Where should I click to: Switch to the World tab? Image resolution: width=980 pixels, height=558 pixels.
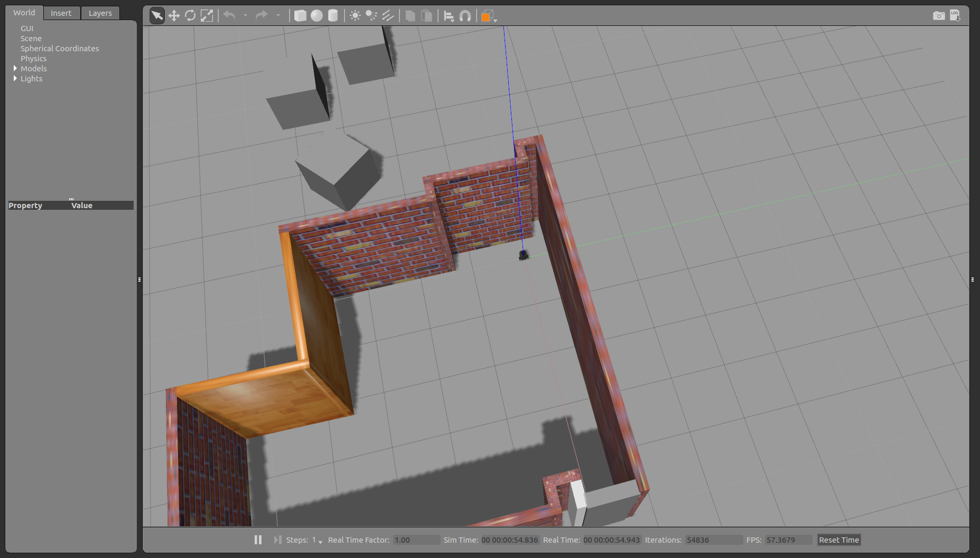point(24,13)
